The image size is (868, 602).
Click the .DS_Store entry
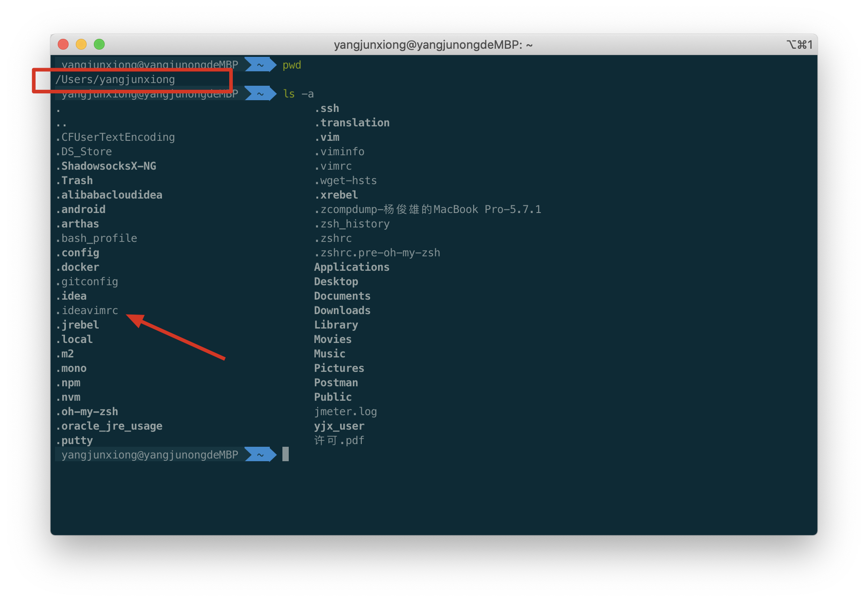pos(83,152)
